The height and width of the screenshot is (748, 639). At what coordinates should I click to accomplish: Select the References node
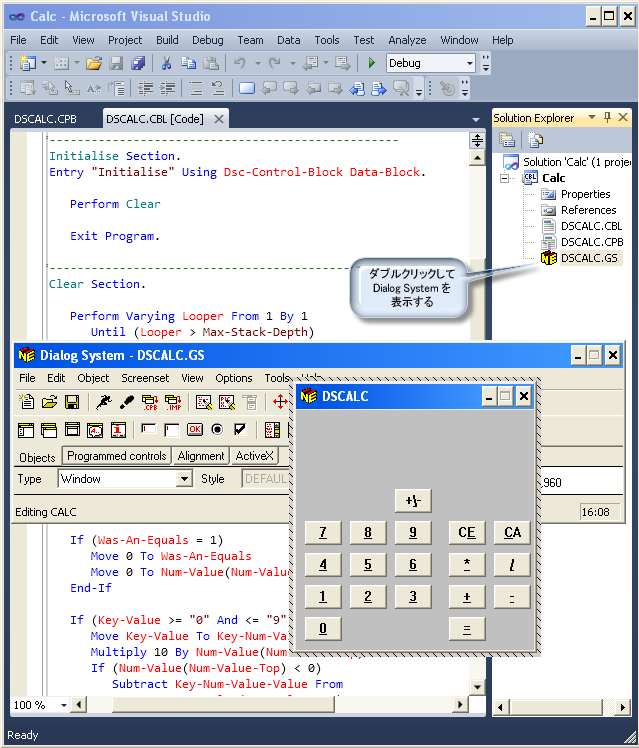[588, 210]
